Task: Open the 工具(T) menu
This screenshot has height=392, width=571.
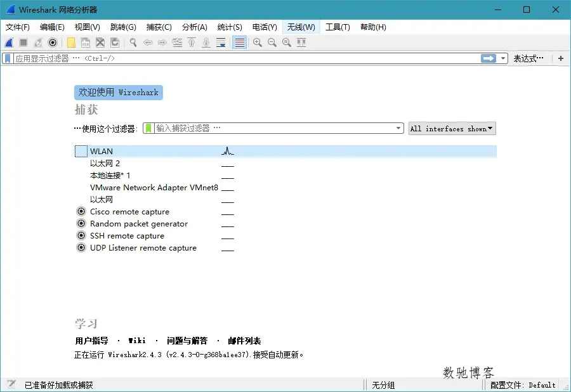Action: point(338,27)
